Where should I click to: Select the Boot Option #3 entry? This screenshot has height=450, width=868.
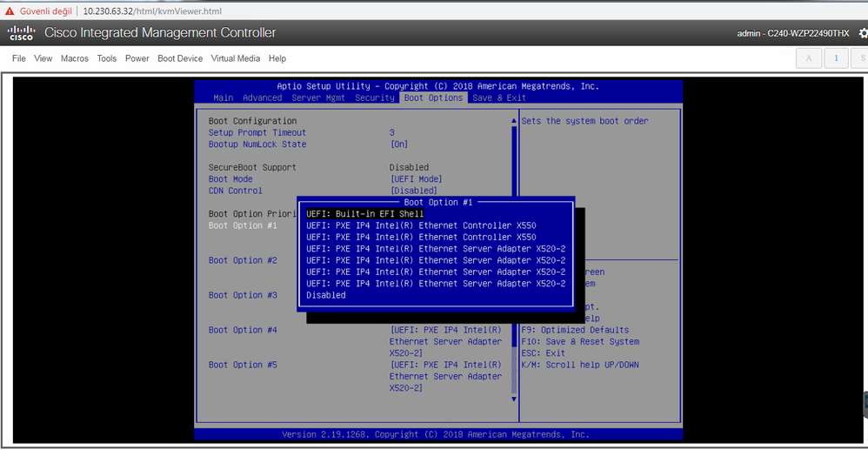click(x=243, y=295)
